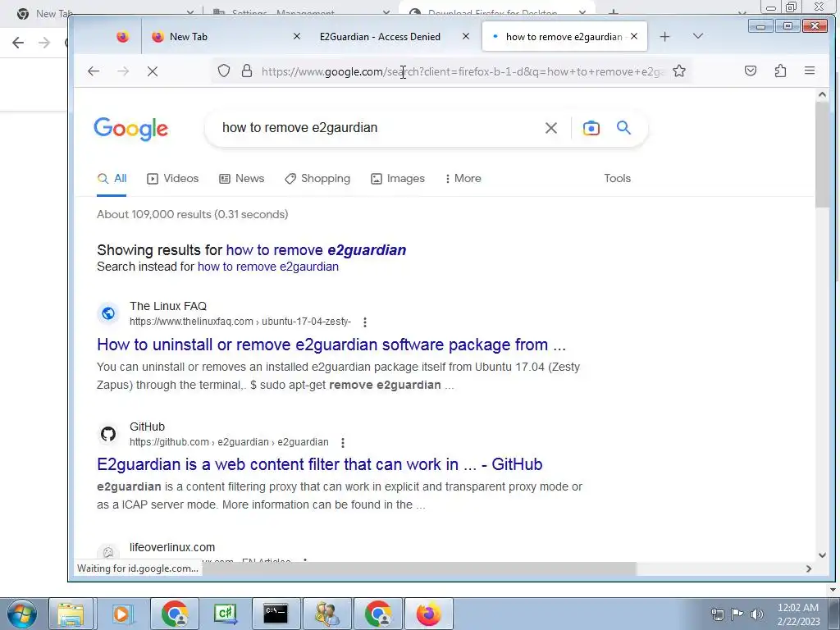Click the scroll up arrow
The image size is (840, 630).
click(x=822, y=94)
